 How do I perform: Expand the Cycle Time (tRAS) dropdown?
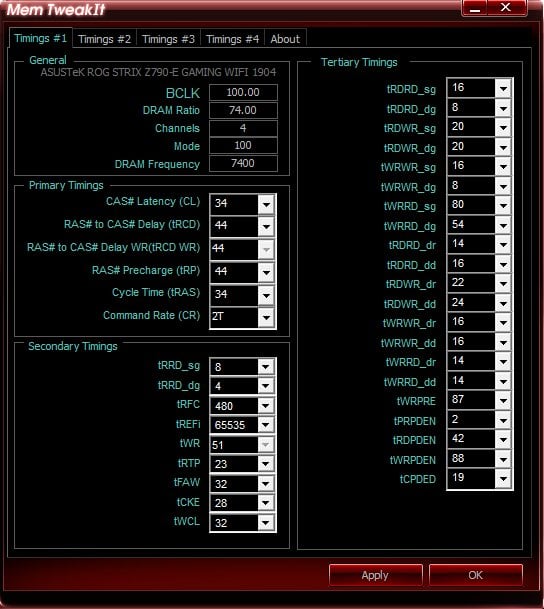(266, 295)
